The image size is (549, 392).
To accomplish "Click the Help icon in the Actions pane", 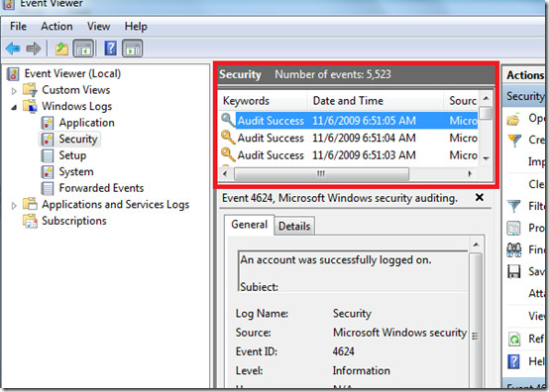I will (x=513, y=361).
